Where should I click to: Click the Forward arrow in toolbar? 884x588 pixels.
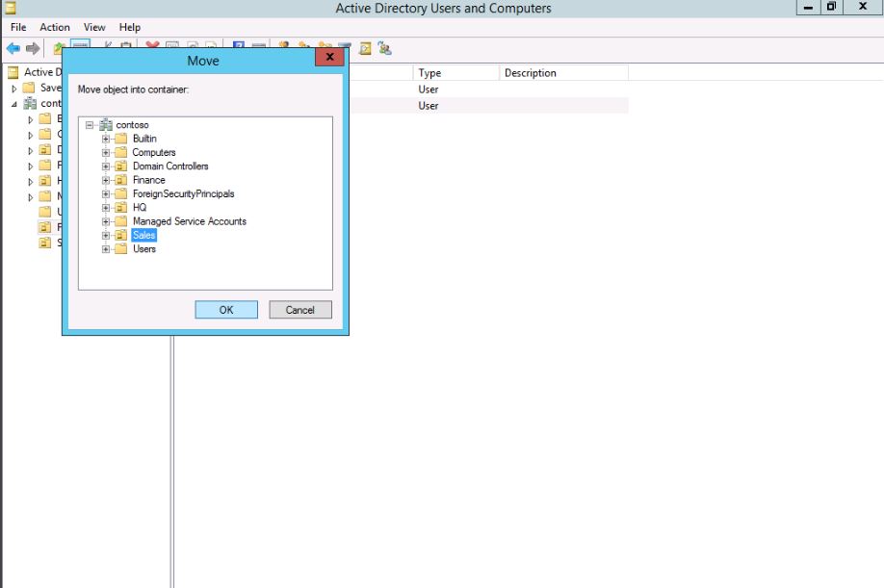(33, 48)
